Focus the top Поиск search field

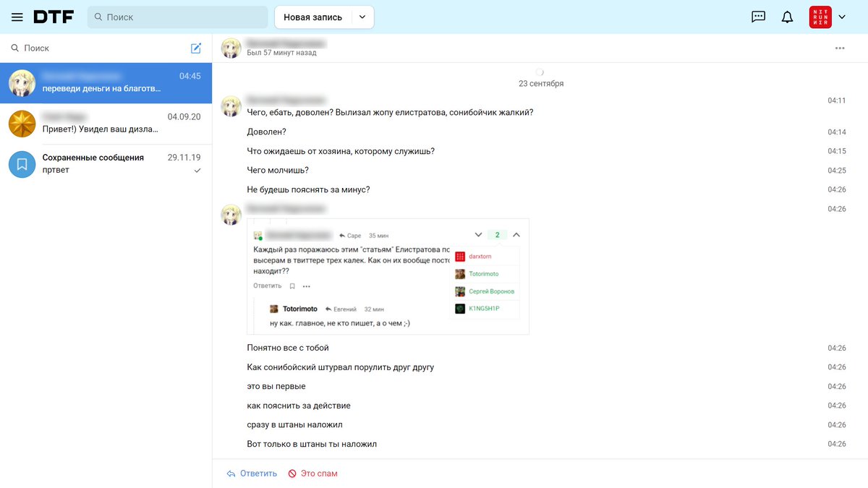pyautogui.click(x=178, y=17)
